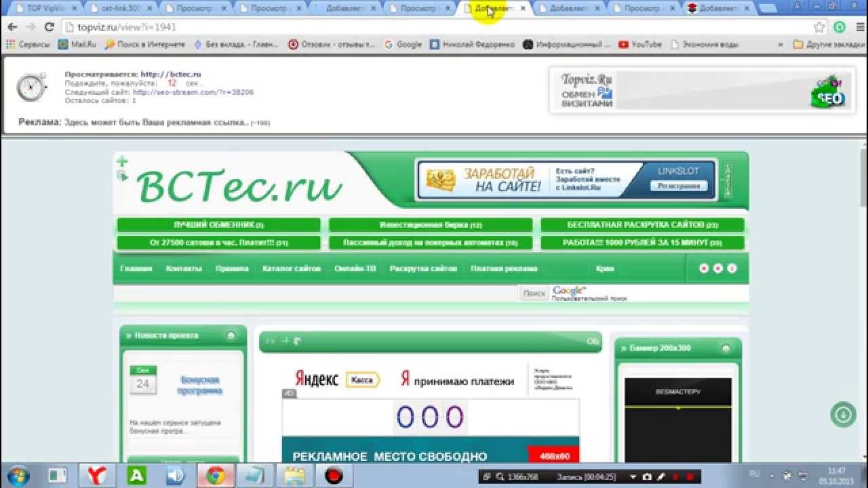
Task: Launch Yandex browser from the taskbar
Action: (x=98, y=475)
